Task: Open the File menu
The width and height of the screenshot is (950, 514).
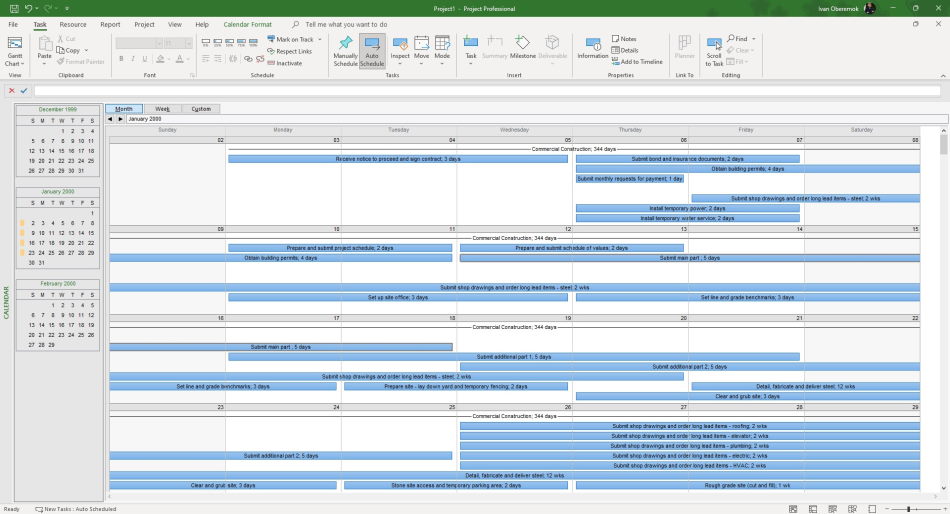Action: [13, 25]
